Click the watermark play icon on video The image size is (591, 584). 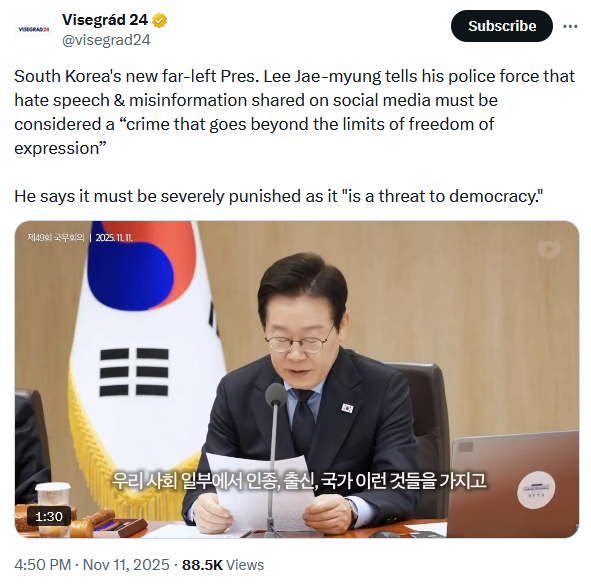pos(549,249)
